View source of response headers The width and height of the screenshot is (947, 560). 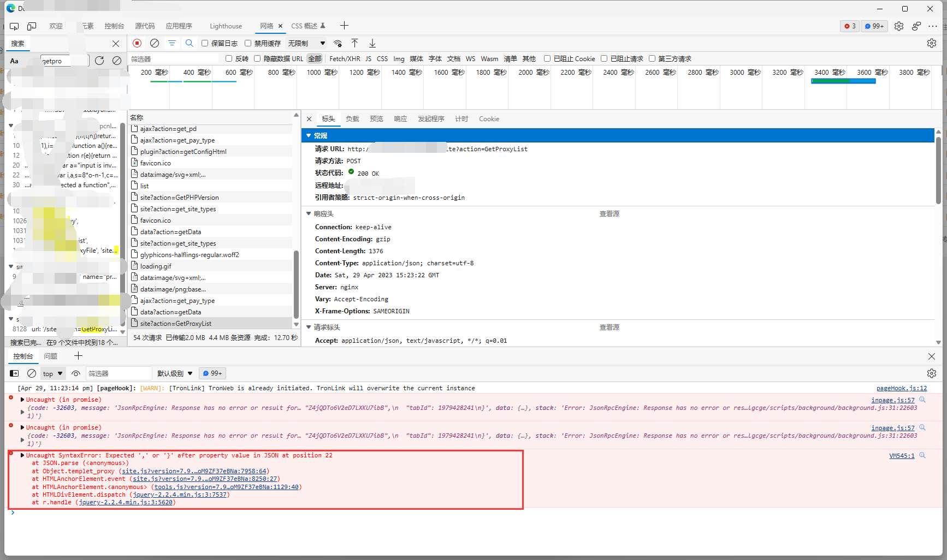pos(609,214)
